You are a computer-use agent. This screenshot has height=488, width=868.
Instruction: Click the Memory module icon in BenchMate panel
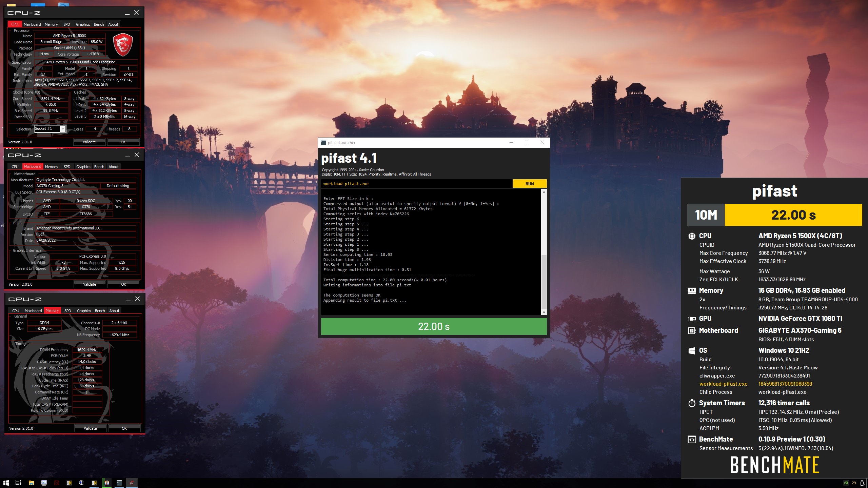tap(692, 290)
